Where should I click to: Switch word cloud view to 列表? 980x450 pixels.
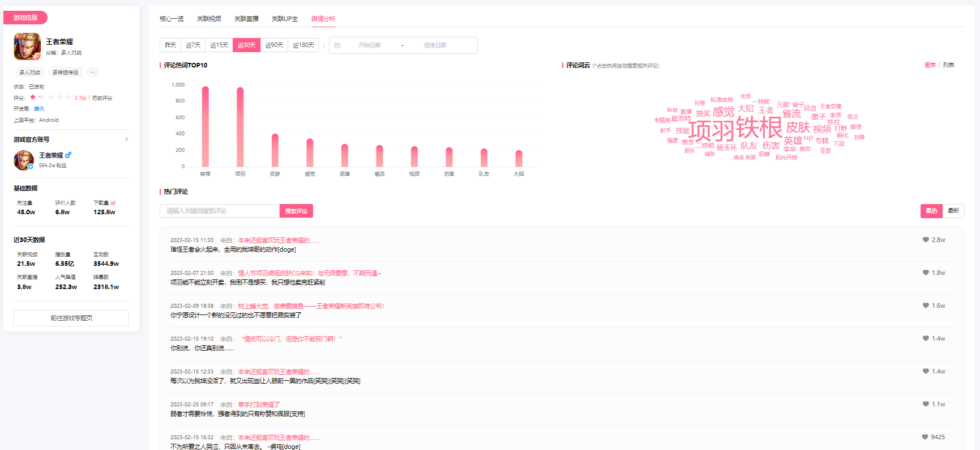click(948, 65)
